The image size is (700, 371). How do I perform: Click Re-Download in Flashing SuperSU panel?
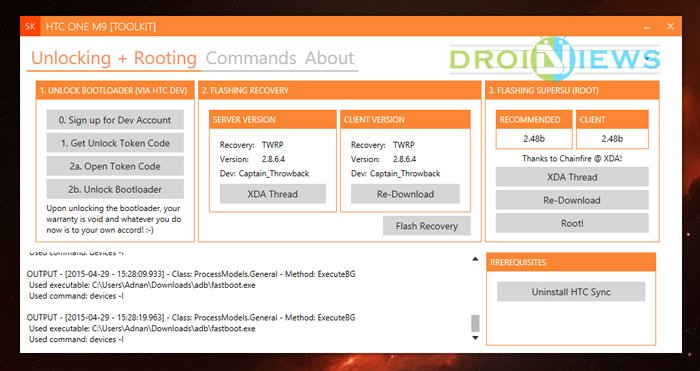(572, 200)
